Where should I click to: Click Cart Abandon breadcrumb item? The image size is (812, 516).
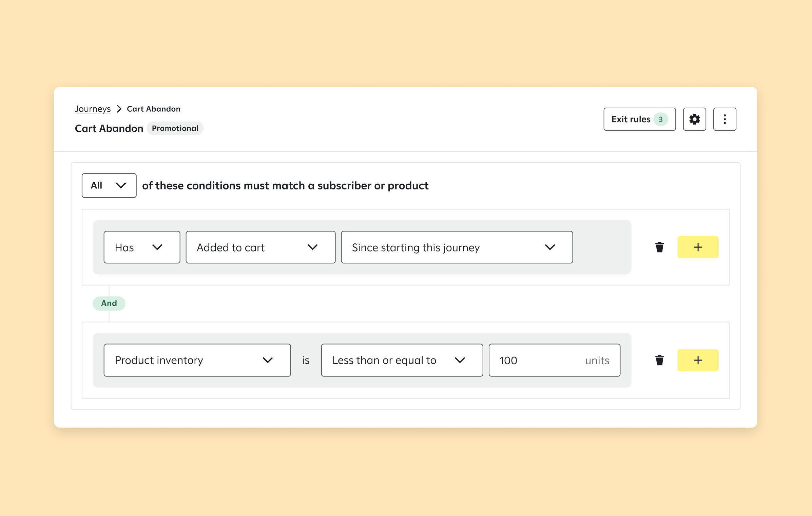(154, 109)
